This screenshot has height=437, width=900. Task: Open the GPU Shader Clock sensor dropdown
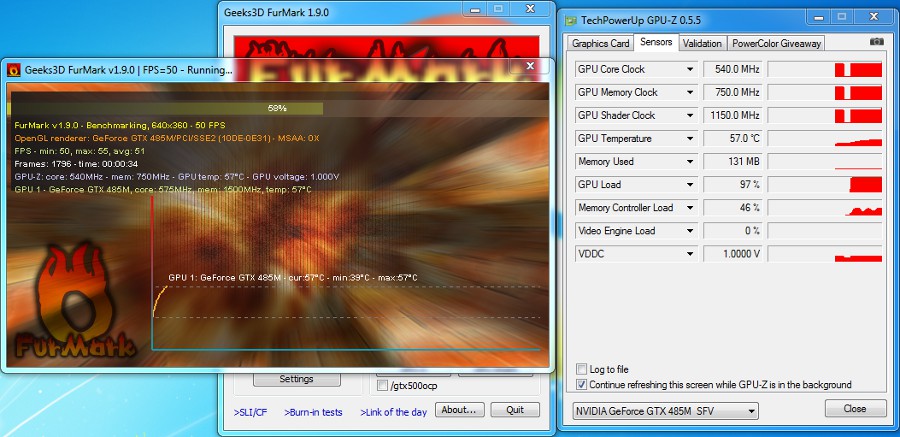tap(690, 115)
